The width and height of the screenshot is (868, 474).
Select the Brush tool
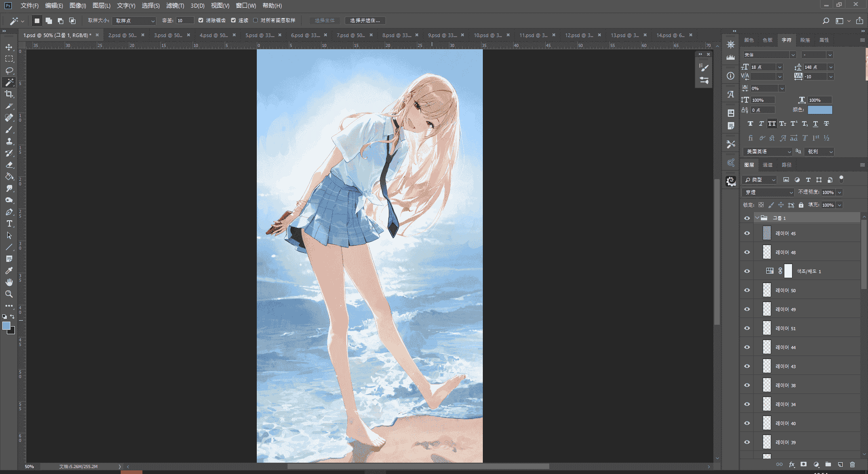pos(9,129)
